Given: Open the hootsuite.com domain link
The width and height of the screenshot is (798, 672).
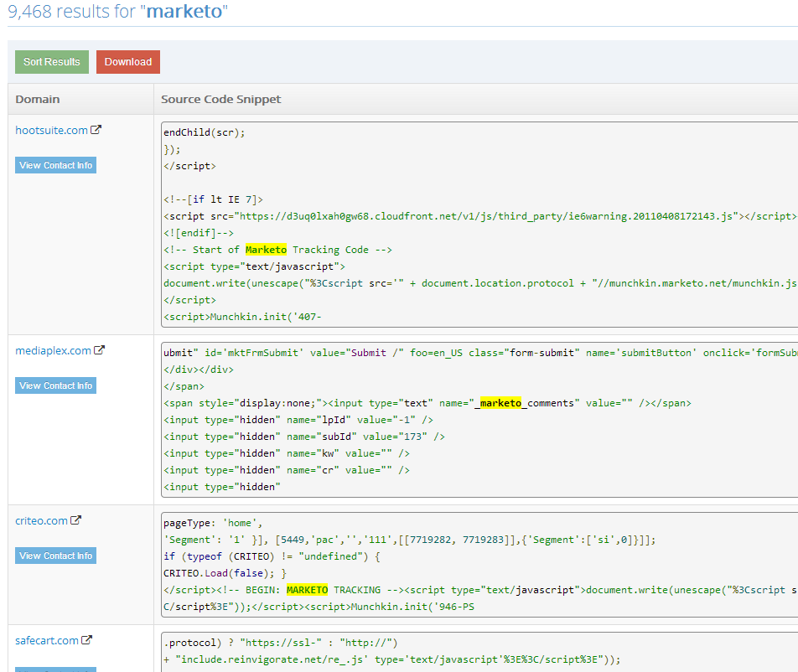Looking at the screenshot, I should tap(51, 130).
